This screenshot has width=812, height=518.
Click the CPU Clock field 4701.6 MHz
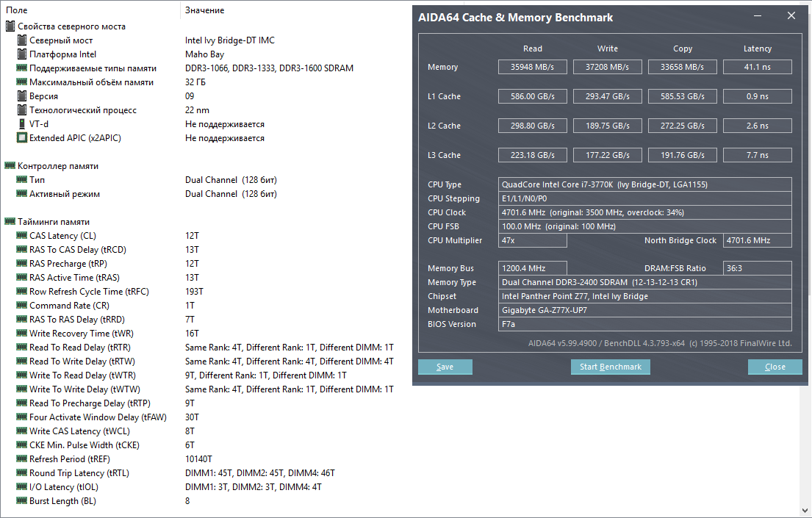[644, 212]
